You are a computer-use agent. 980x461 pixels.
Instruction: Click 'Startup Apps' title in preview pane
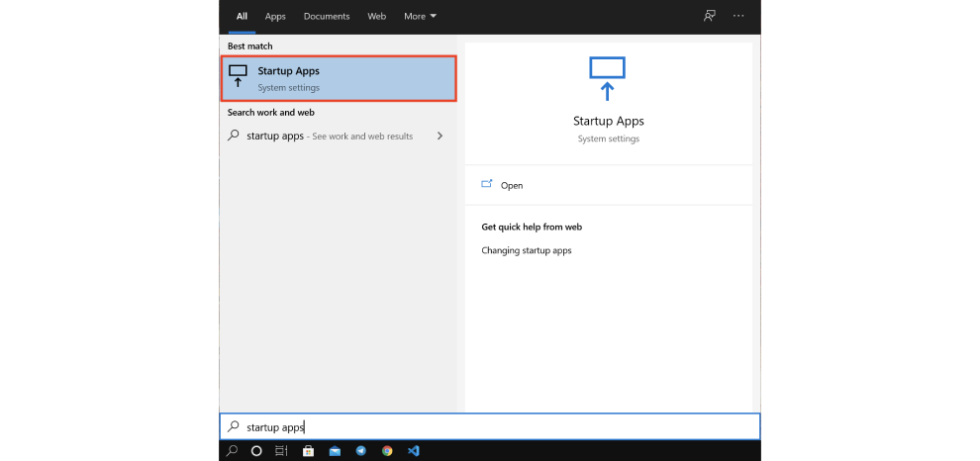608,121
